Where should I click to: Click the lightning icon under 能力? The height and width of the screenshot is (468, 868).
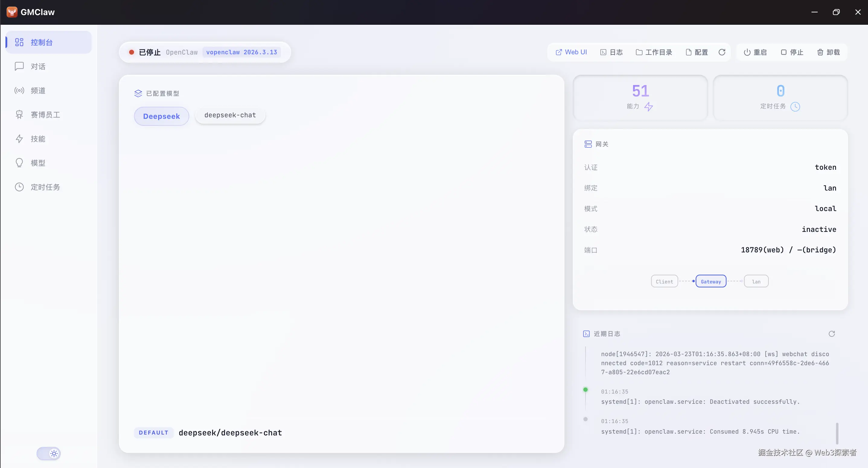coord(649,107)
